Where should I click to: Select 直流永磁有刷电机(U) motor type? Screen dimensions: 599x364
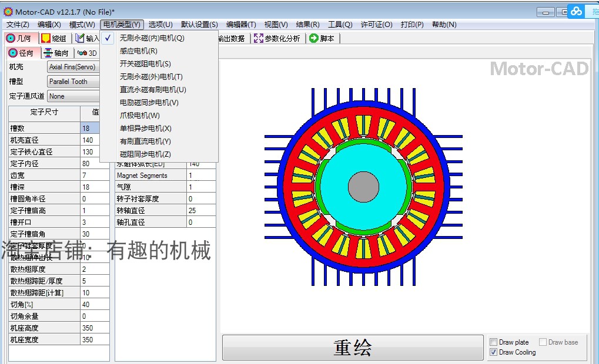159,90
